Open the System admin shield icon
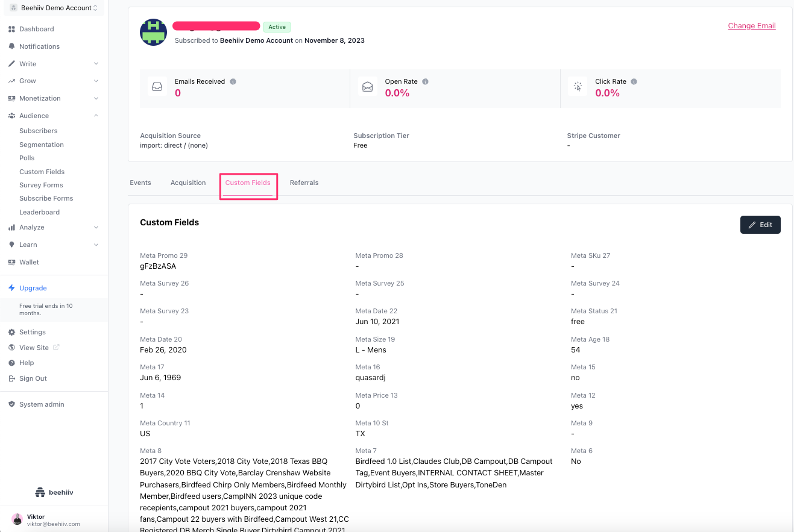 click(13, 404)
